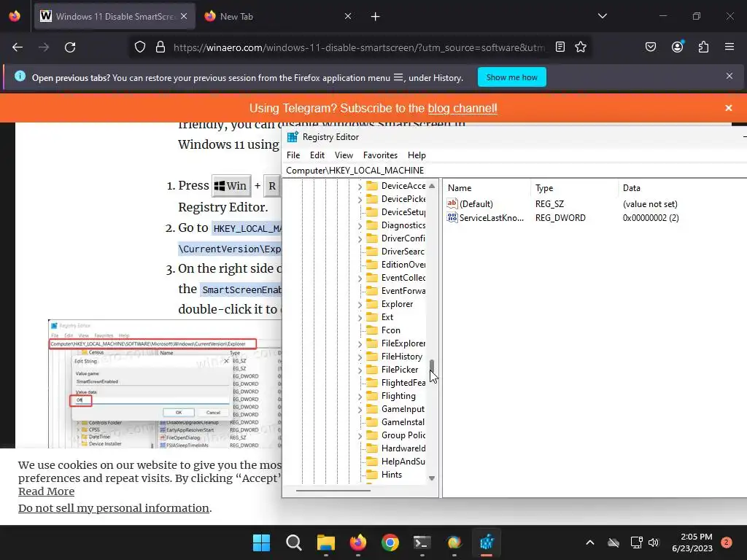Viewport: 747px width, 560px height.
Task: Open a new tab with plus icon
Action: [376, 17]
